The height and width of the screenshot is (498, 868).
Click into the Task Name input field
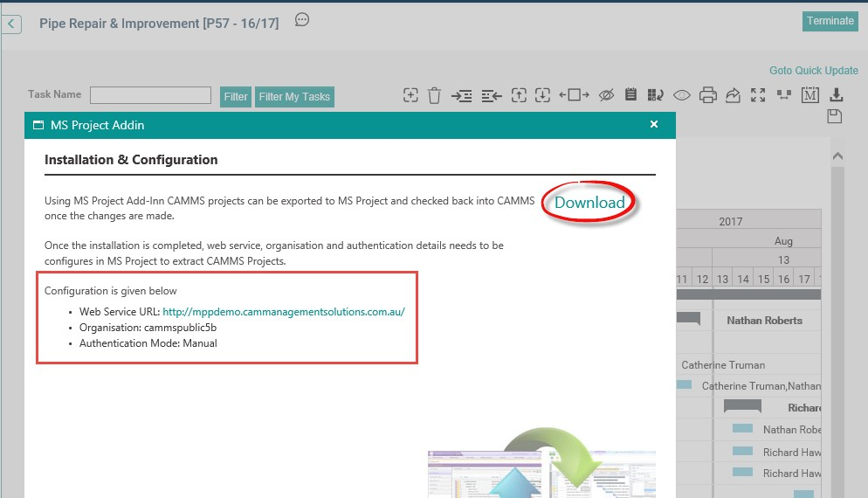pyautogui.click(x=150, y=95)
